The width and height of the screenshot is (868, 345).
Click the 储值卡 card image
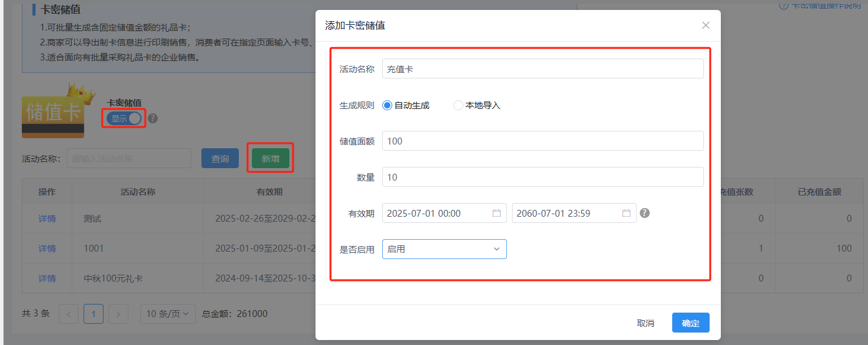[53, 112]
